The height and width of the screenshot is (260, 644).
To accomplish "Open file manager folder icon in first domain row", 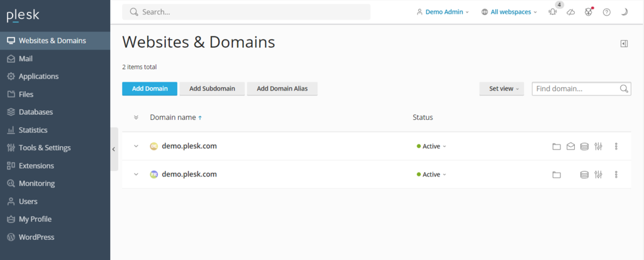I will [x=556, y=146].
